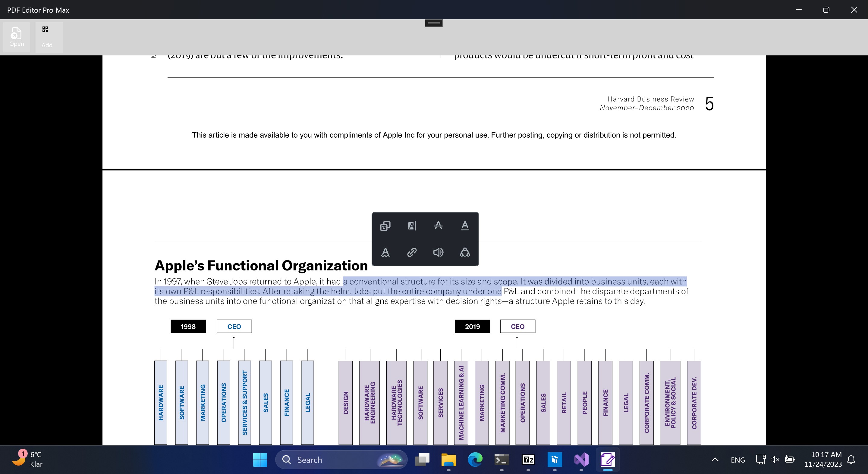Share the selected text
The image size is (868, 474).
point(465,252)
